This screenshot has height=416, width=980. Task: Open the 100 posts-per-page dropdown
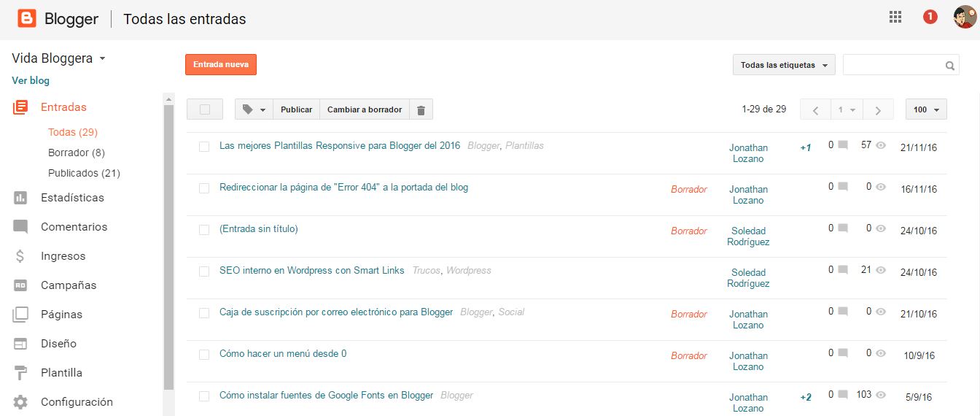click(925, 109)
